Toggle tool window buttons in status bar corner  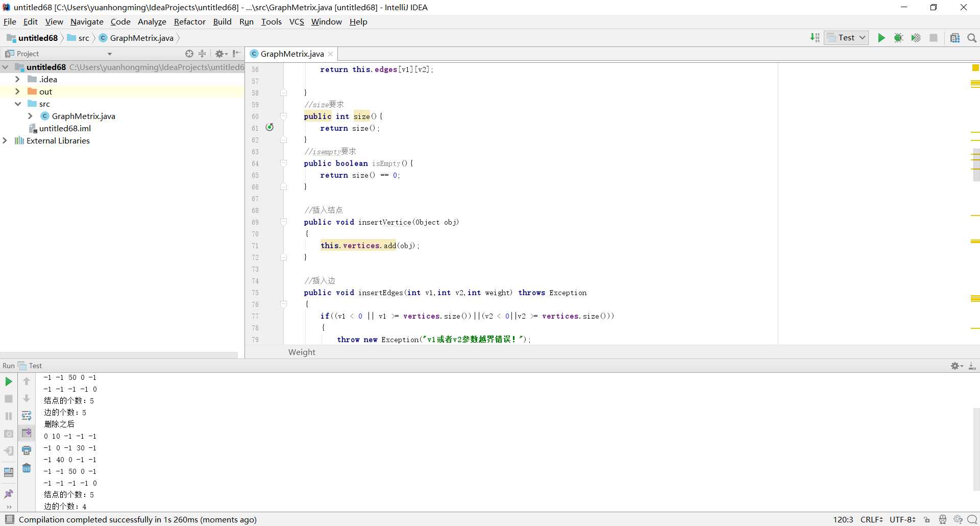point(9,519)
